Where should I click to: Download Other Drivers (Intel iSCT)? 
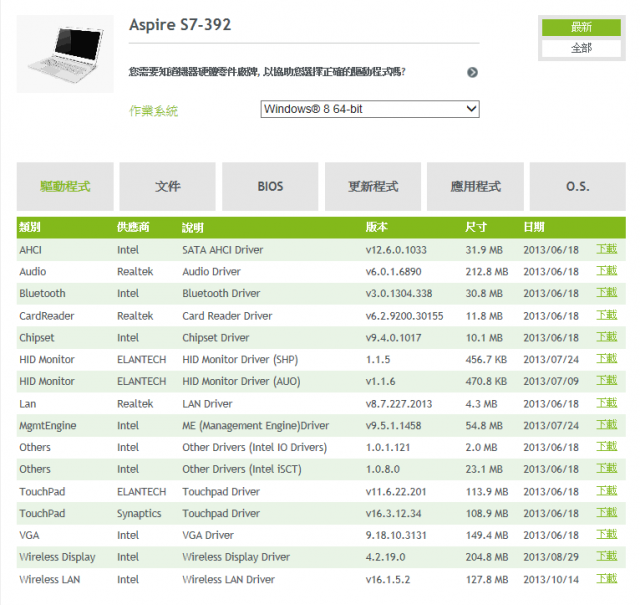[607, 468]
